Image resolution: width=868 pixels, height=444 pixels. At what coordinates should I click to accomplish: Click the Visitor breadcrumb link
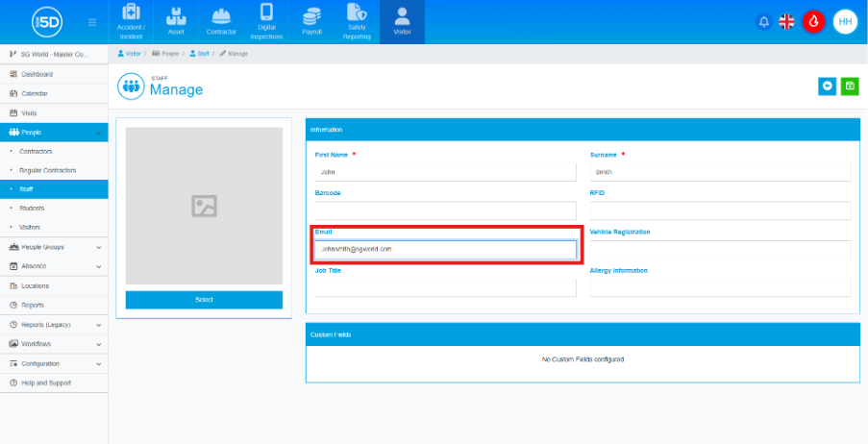(130, 54)
